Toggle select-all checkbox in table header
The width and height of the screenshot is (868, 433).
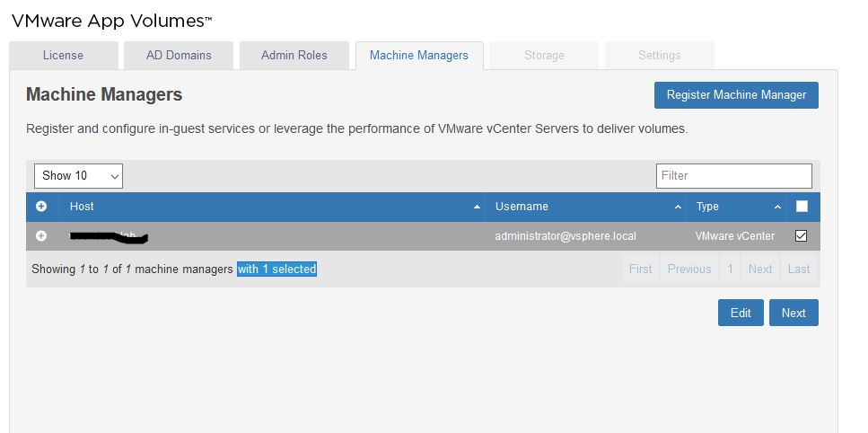coord(801,207)
